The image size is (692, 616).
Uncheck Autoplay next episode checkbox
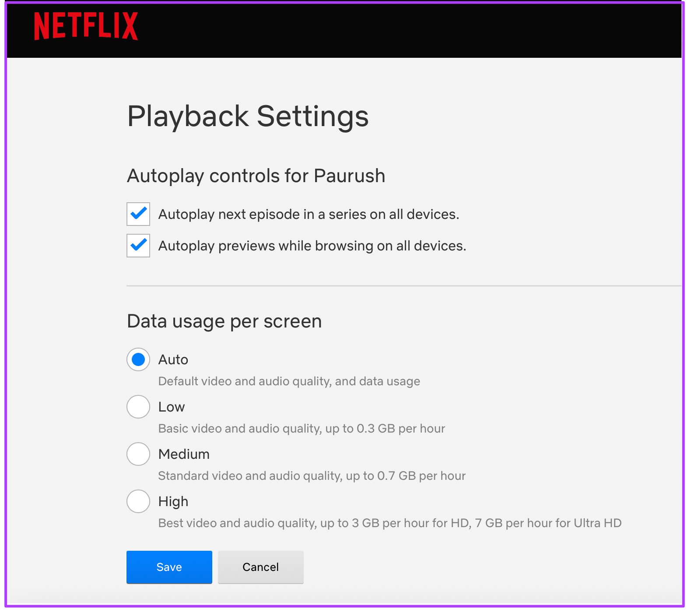tap(138, 214)
